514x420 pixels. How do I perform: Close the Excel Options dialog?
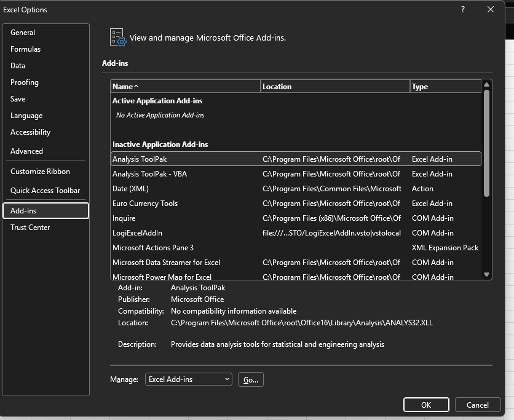point(491,9)
